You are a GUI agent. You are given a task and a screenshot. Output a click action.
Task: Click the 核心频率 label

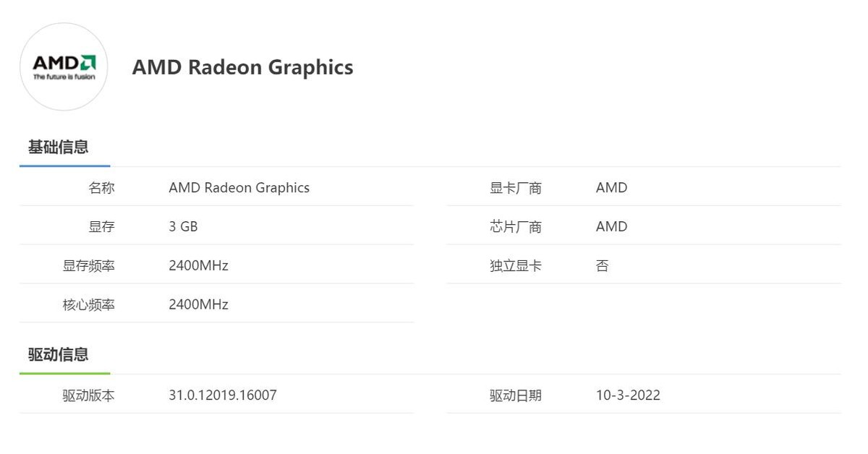tap(88, 305)
